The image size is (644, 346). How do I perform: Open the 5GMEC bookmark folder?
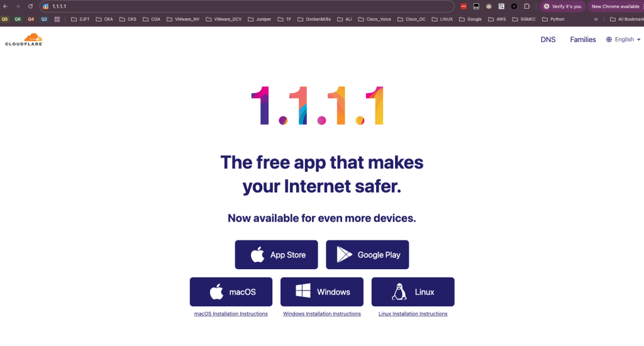tap(524, 20)
